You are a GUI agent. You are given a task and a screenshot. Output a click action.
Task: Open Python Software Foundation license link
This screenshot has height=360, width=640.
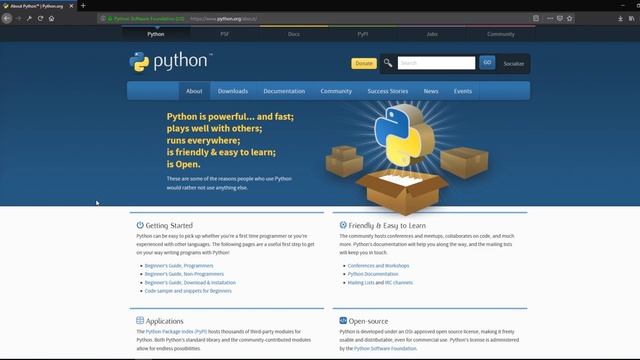385,349
